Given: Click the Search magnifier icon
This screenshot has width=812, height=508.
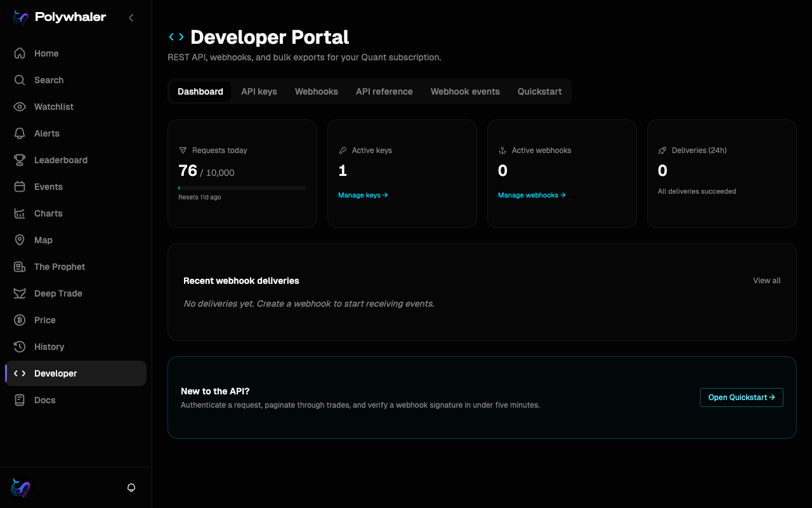Looking at the screenshot, I should point(20,80).
